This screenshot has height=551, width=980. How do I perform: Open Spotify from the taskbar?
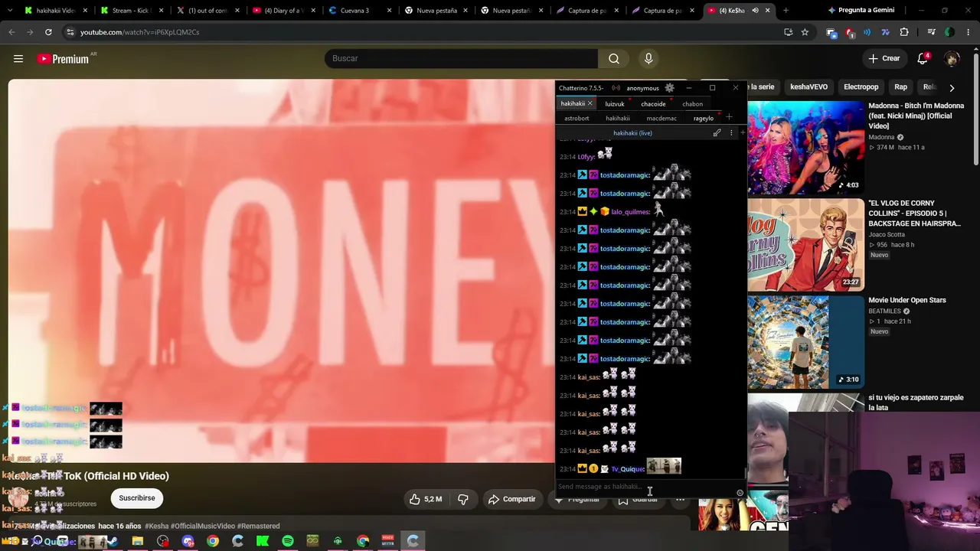[288, 542]
